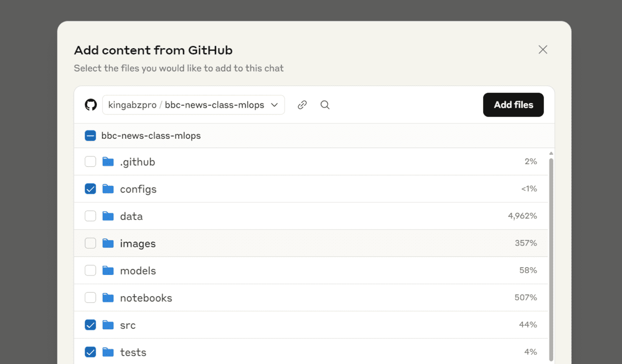Click the 'Select the files' subtitle text
Image resolution: width=622 pixels, height=364 pixels.
pos(179,68)
